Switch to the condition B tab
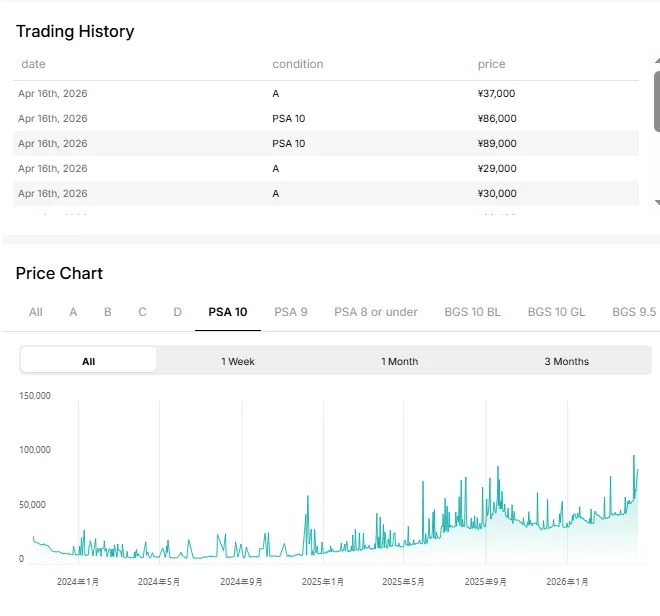This screenshot has height=616, width=660. pos(108,312)
